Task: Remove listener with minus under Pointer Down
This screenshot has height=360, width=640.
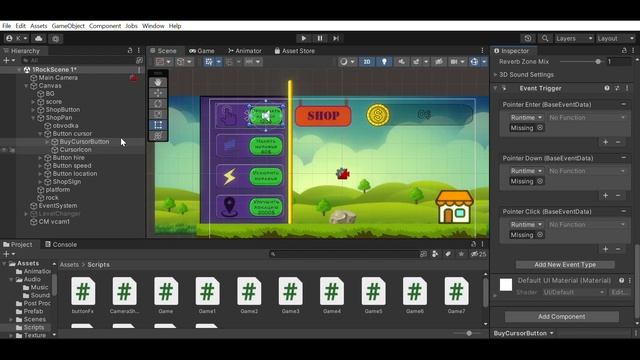Action: pos(618,196)
